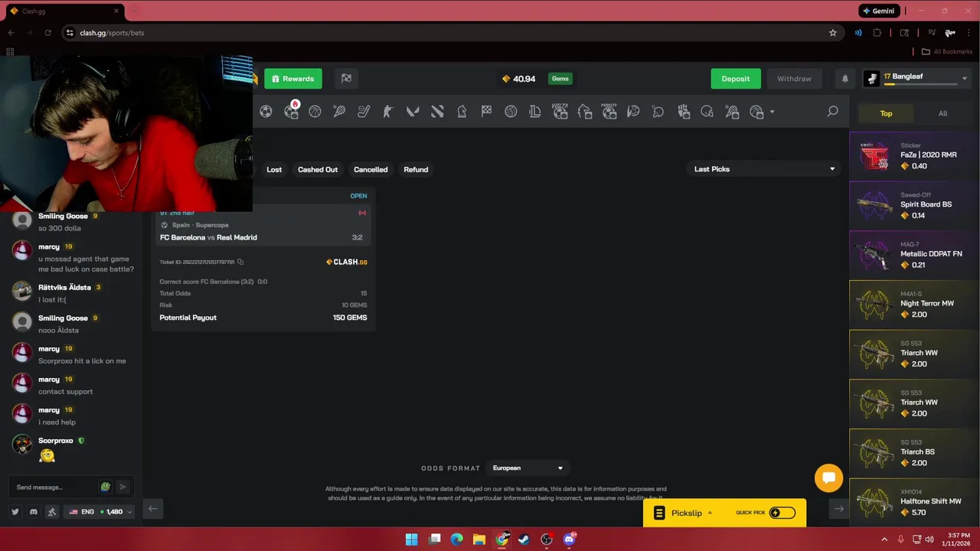Select the soccer ball sport icon
This screenshot has height=551, width=980.
[x=266, y=112]
